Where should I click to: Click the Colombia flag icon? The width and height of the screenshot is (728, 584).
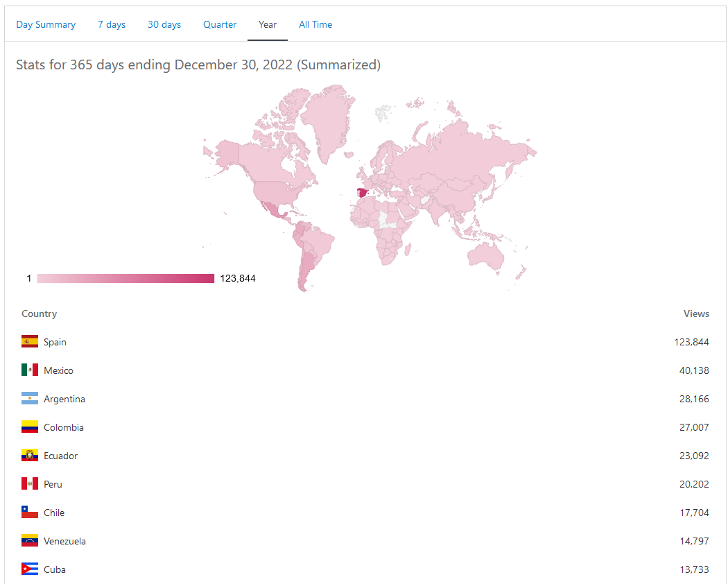30,427
